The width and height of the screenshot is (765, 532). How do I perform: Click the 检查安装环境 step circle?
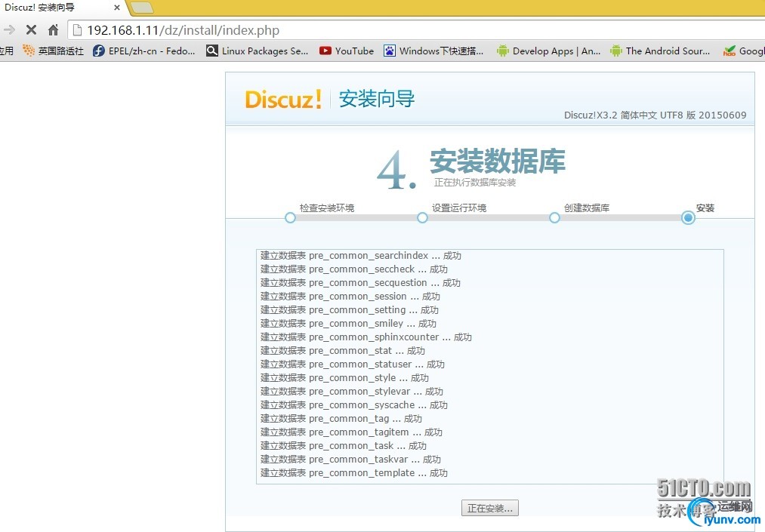pyautogui.click(x=290, y=217)
